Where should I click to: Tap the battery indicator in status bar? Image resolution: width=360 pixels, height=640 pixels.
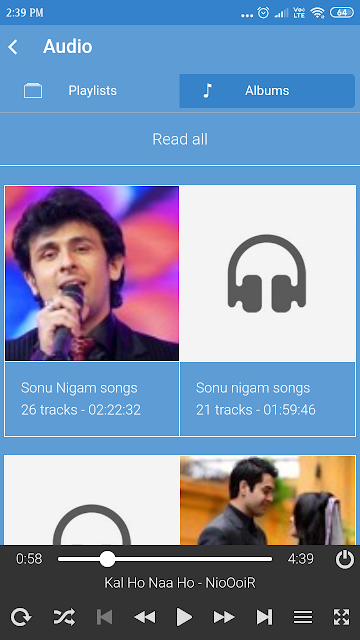[342, 13]
